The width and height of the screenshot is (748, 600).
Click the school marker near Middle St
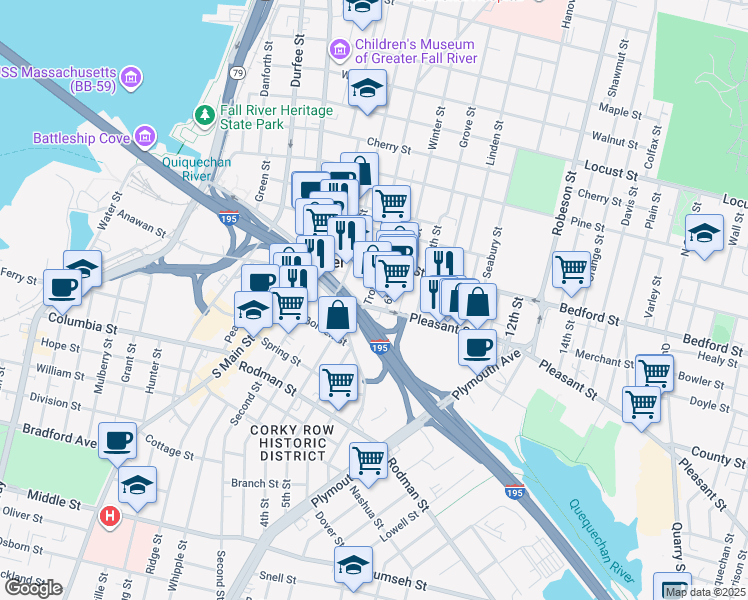click(137, 485)
